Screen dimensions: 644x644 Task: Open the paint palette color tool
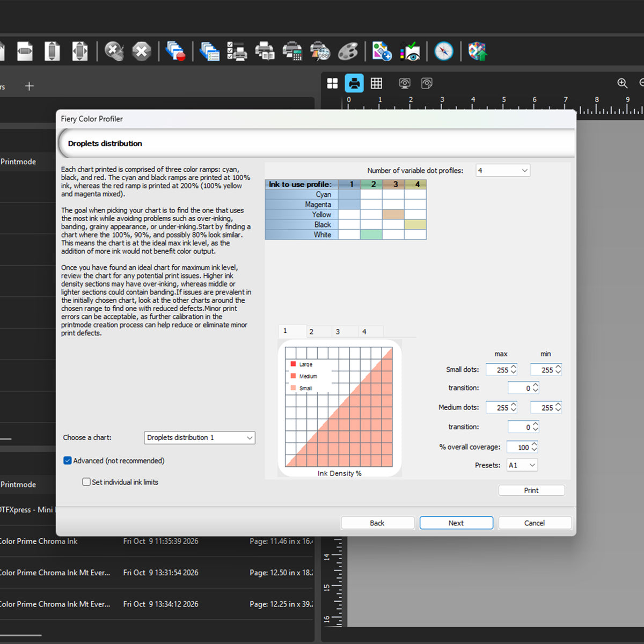(348, 52)
